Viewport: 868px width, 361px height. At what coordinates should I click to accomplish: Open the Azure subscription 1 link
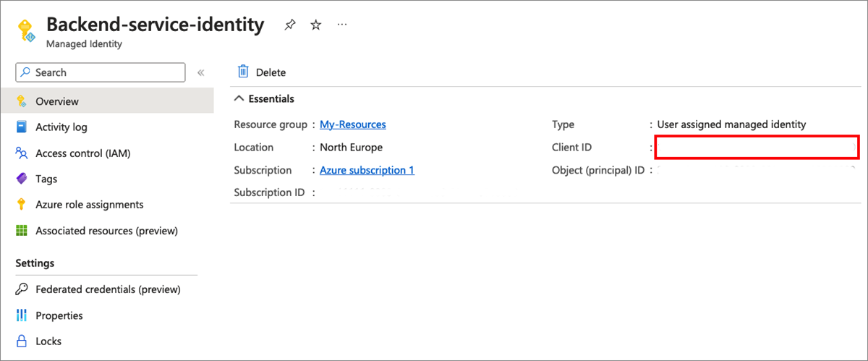[367, 170]
